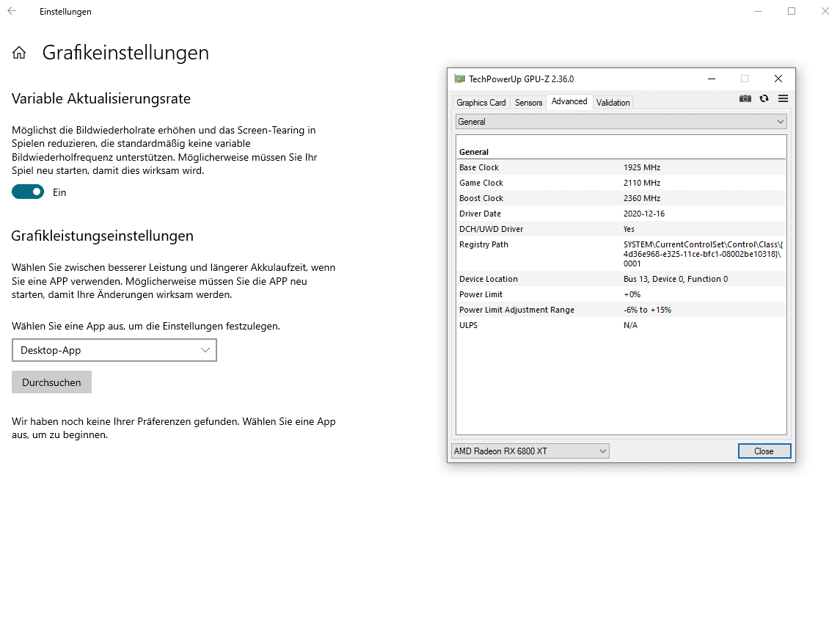The width and height of the screenshot is (840, 637).
Task: Expand the General category dropdown in GPU-Z
Action: 621,122
